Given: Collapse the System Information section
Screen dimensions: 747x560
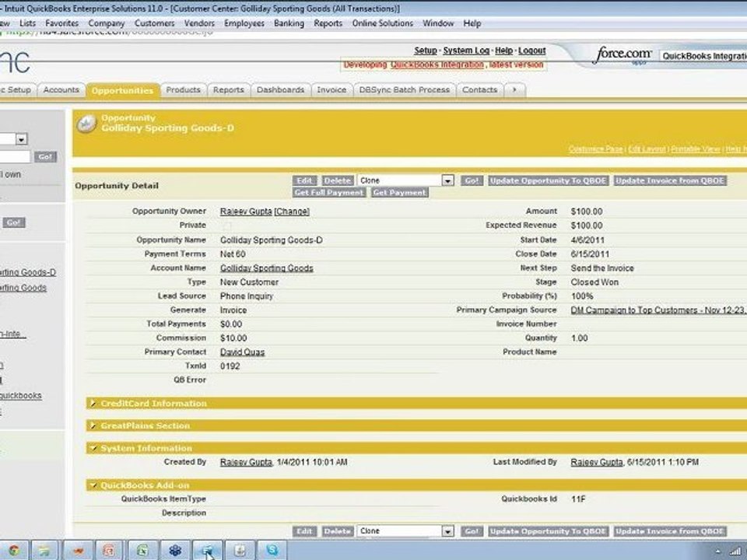Looking at the screenshot, I should 93,448.
